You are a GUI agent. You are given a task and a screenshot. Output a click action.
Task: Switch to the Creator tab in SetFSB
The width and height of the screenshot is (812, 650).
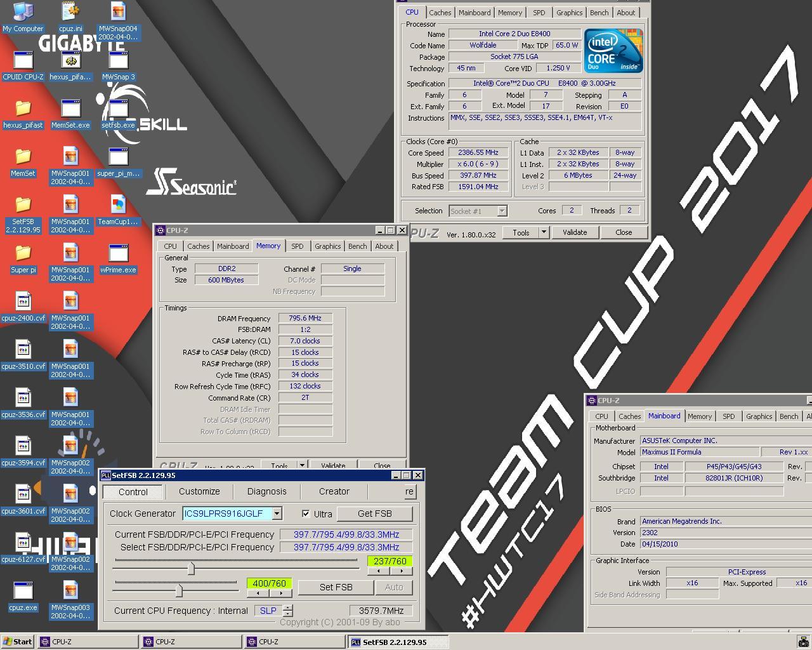pyautogui.click(x=334, y=491)
